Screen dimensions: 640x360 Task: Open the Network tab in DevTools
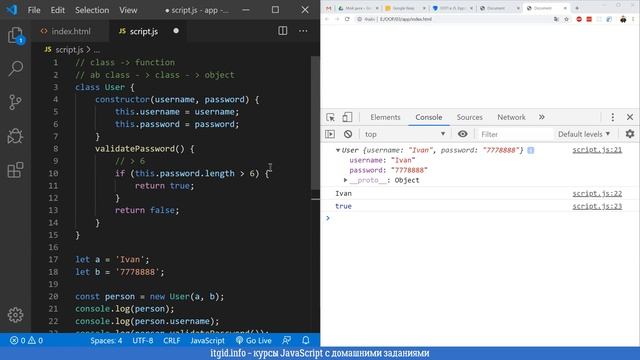coord(511,117)
